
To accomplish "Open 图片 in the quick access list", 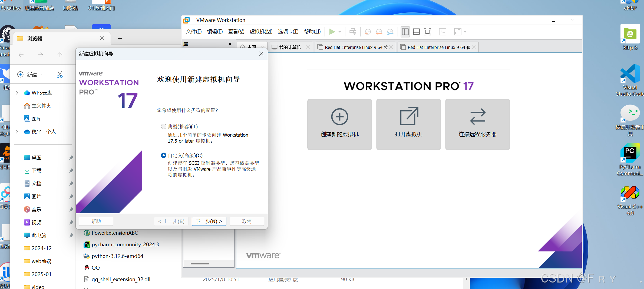I will (x=32, y=196).
